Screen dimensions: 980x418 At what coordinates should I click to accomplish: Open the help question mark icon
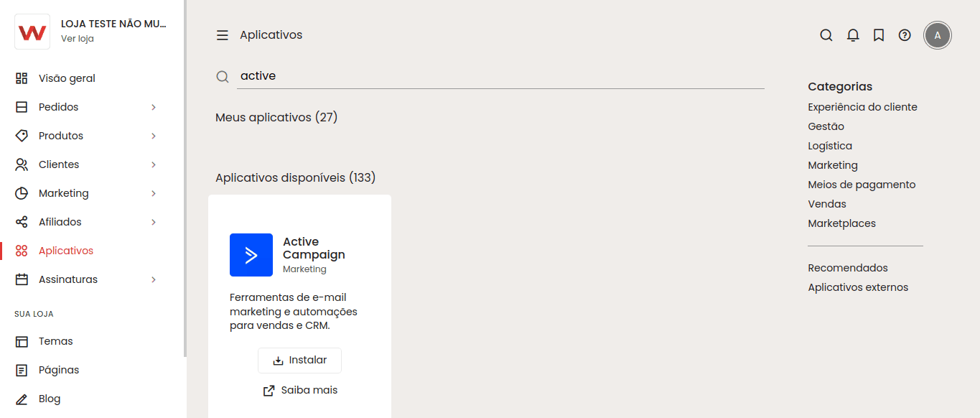tap(905, 35)
